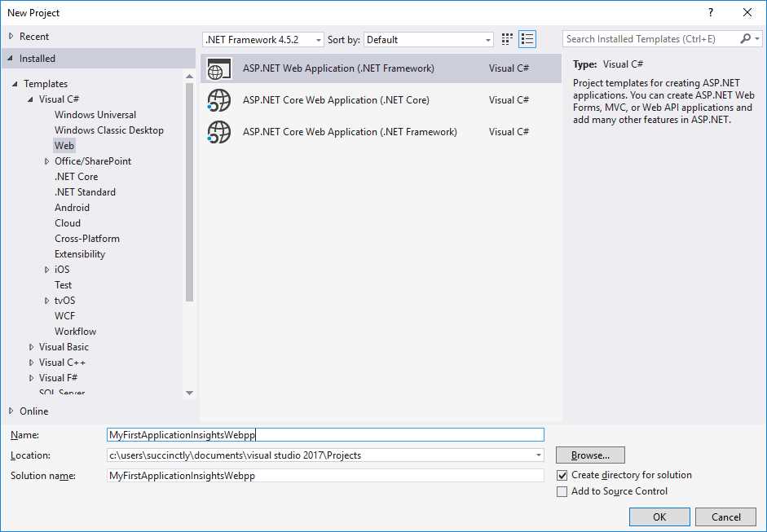Open the Location path dropdown
The height and width of the screenshot is (532, 767).
point(539,455)
